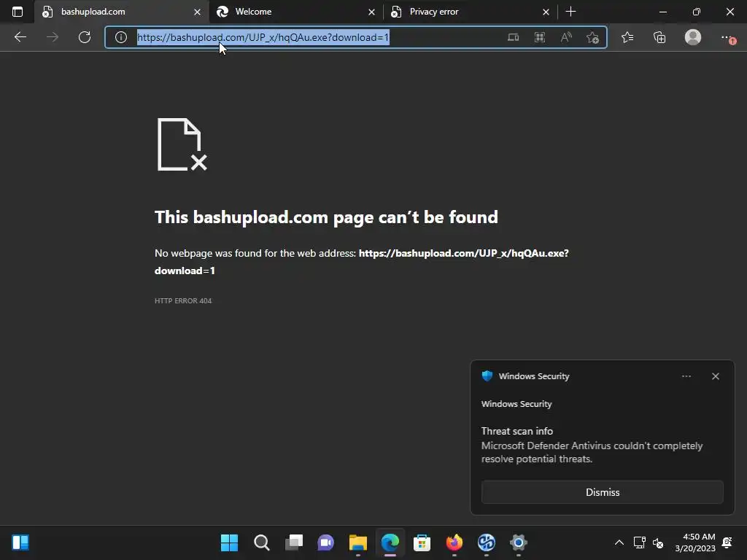747x560 pixels.
Task: Open the clock and date flyout
Action: coord(695,542)
